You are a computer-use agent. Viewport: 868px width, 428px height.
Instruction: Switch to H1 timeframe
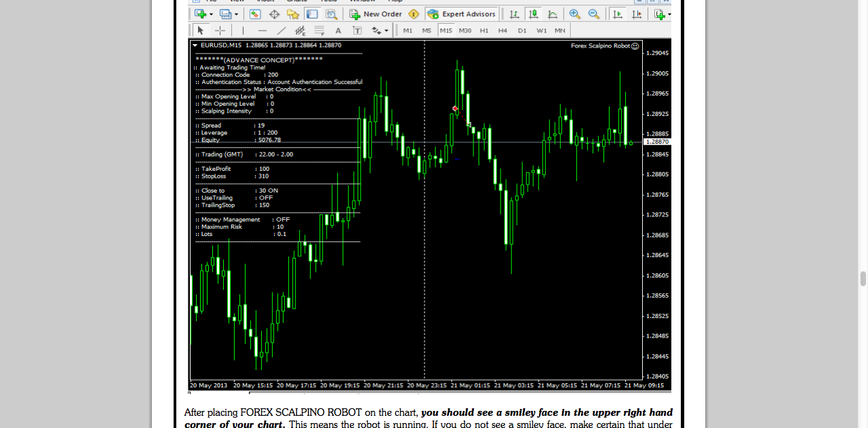[484, 31]
